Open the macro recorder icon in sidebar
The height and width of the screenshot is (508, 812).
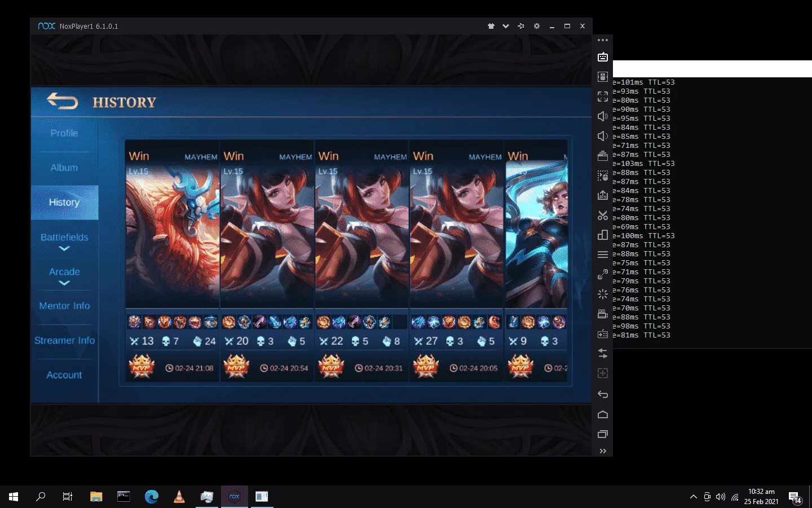[603, 176]
